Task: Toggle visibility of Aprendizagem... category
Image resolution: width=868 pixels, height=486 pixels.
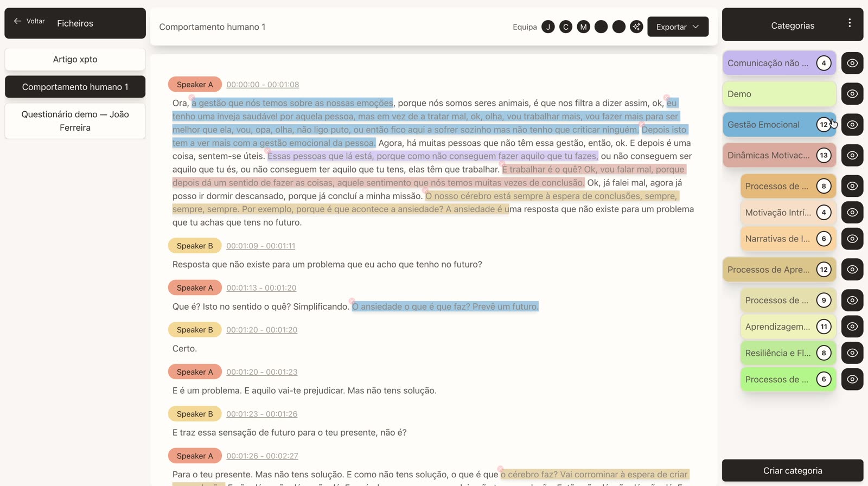Action: pos(852,327)
